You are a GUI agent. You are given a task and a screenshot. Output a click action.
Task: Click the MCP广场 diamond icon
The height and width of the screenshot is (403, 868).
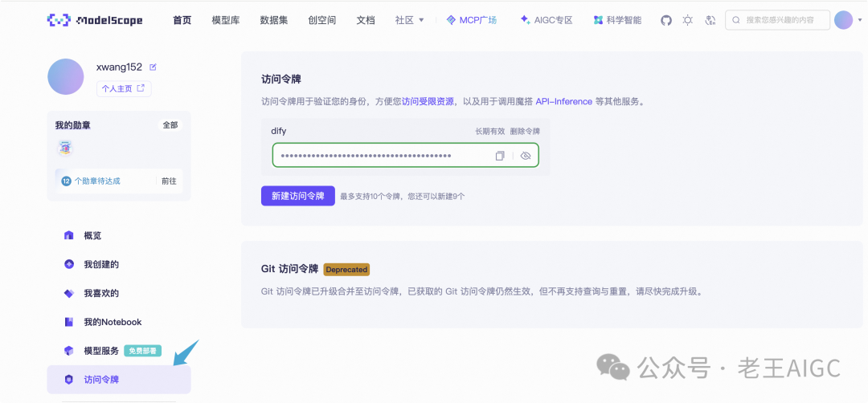[x=451, y=20]
